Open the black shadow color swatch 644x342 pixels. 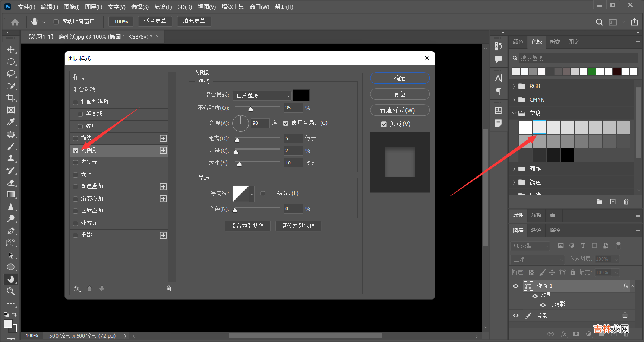click(301, 95)
